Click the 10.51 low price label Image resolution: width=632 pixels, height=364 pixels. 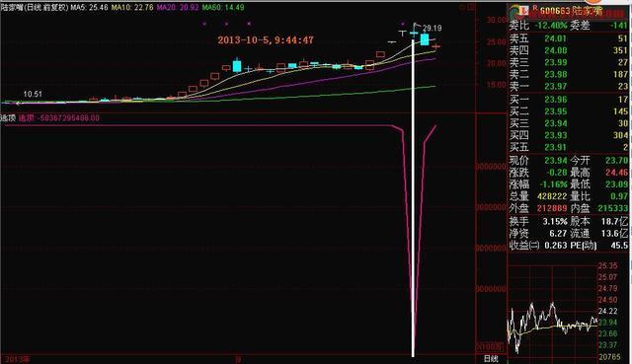pos(33,95)
